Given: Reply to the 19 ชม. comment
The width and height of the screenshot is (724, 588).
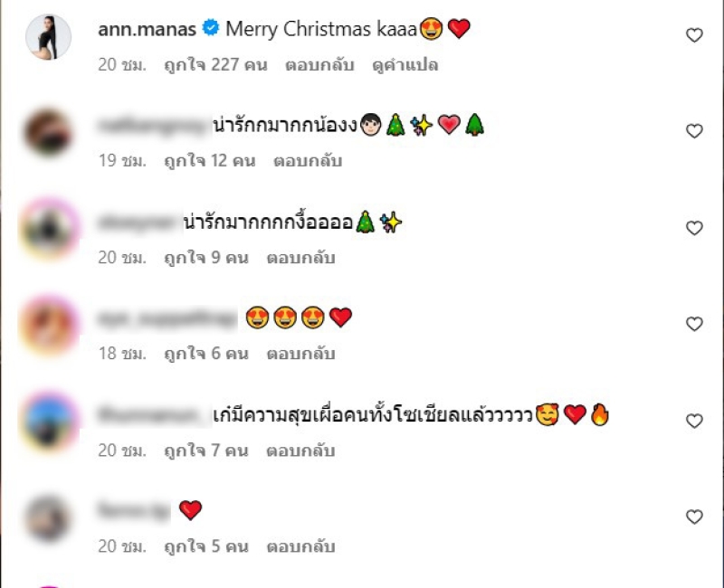Looking at the screenshot, I should 308,161.
